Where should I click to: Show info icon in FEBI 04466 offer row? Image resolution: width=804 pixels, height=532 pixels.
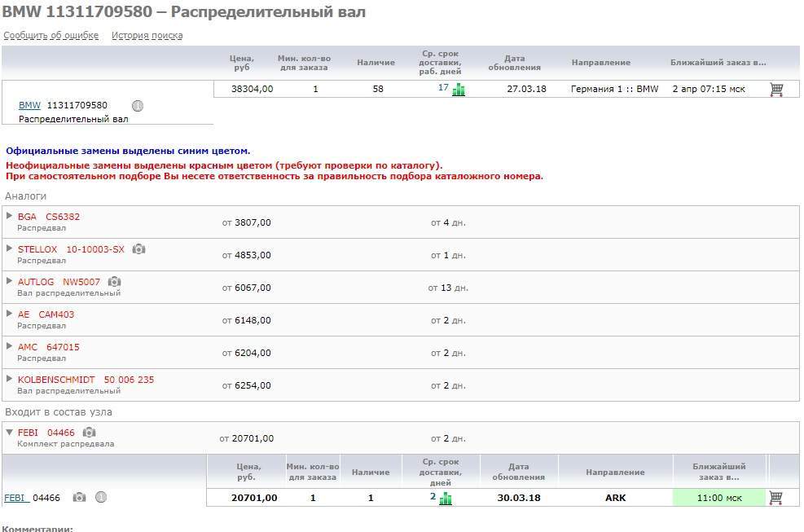101,497
